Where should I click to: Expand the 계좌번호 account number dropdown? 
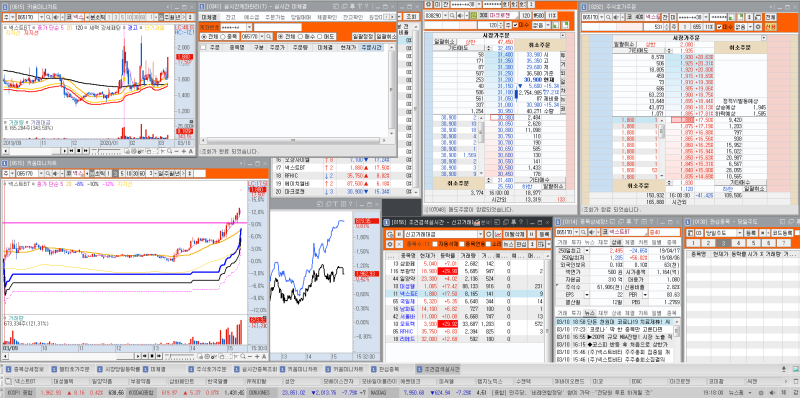(x=249, y=27)
